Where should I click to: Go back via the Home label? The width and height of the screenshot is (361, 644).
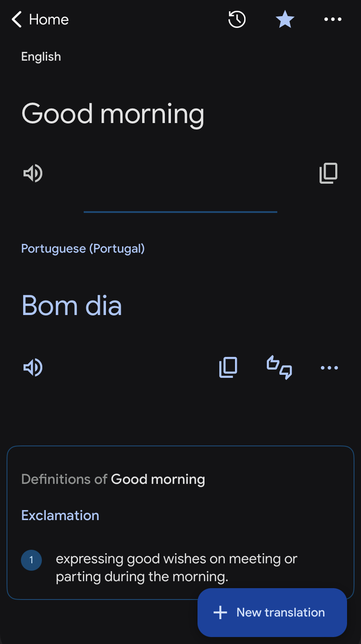[x=48, y=20]
